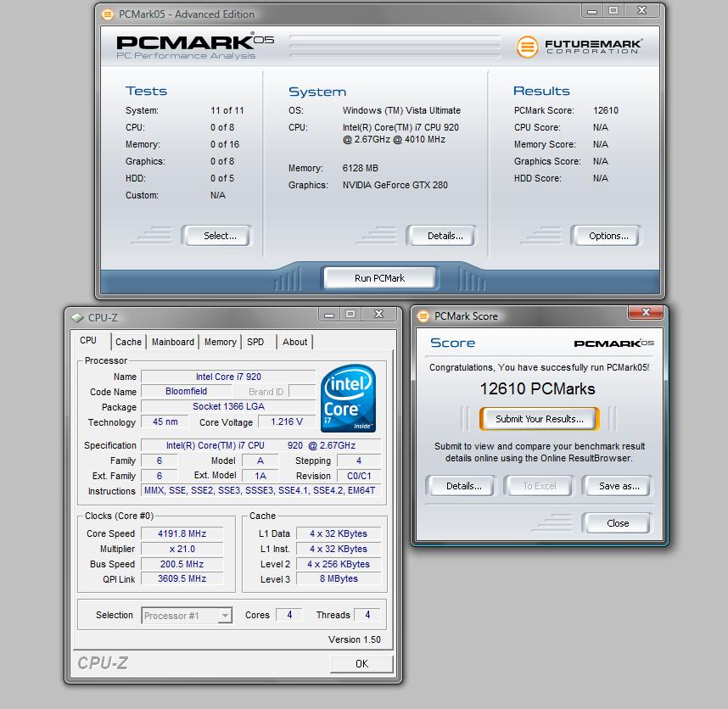Click the Threads value box
Screen dimensions: 728x709
coord(367,615)
